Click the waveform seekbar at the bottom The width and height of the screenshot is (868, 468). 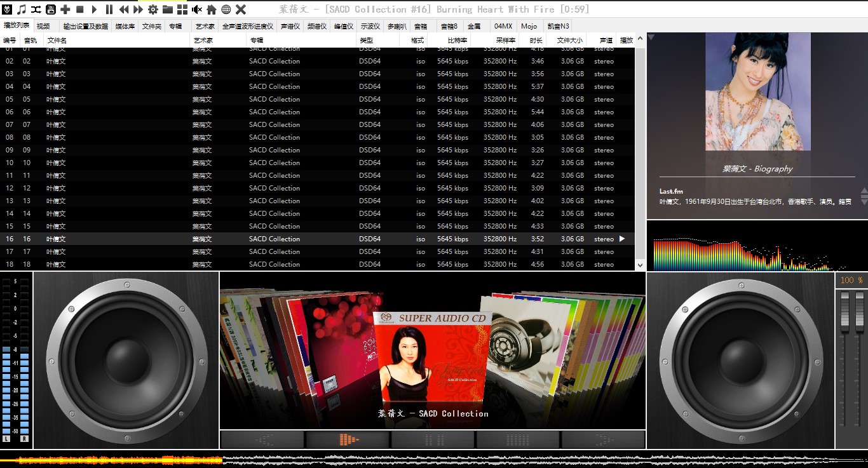(x=434, y=458)
